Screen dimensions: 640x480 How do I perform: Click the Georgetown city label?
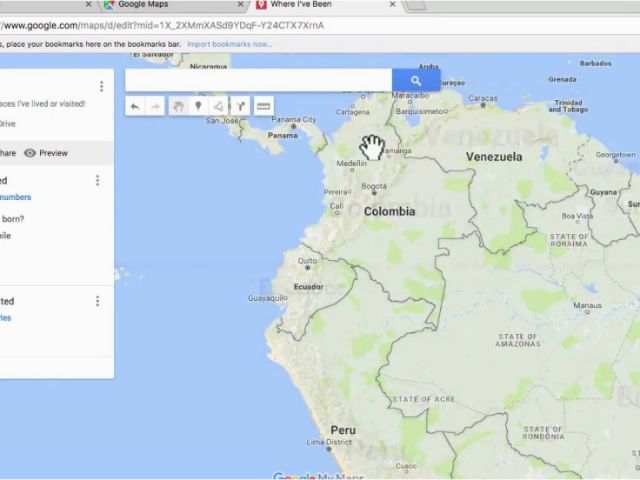tap(616, 155)
